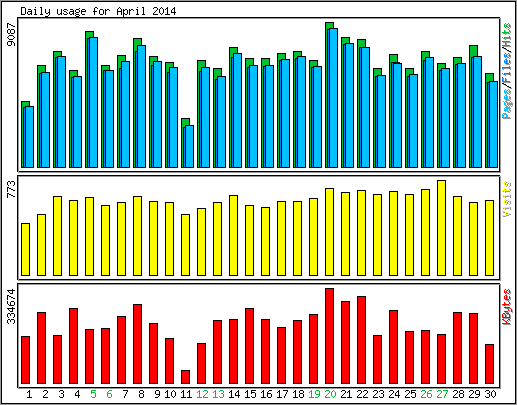The height and width of the screenshot is (405, 517).
Task: Select day label 11 on the x-axis
Action: (186, 394)
